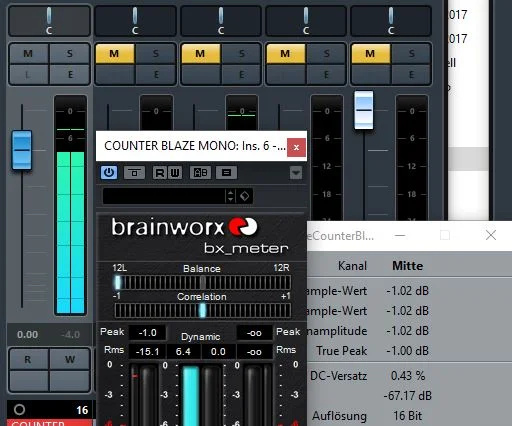This screenshot has height=426, width=512.
Task: Step presets with the up/down arrows
Action: pyautogui.click(x=230, y=196)
